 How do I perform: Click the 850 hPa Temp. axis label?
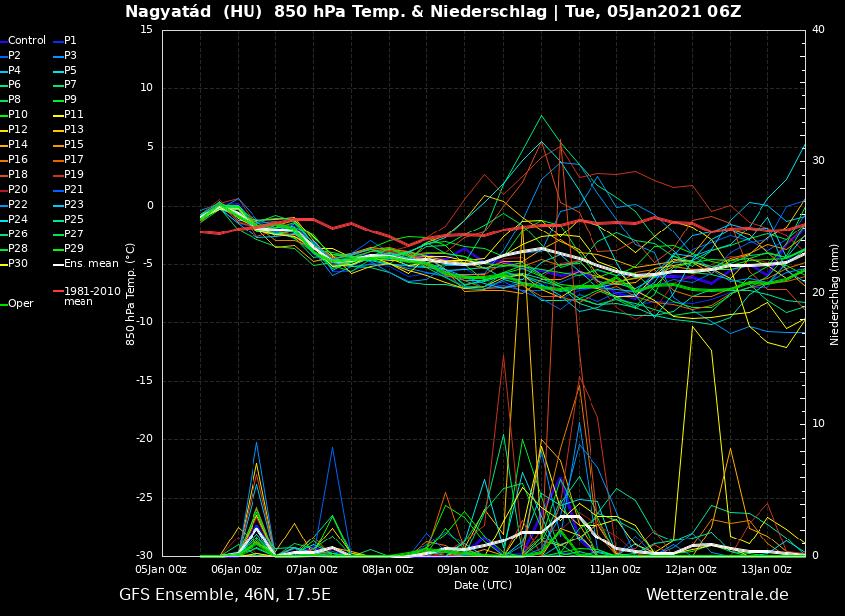[131, 293]
